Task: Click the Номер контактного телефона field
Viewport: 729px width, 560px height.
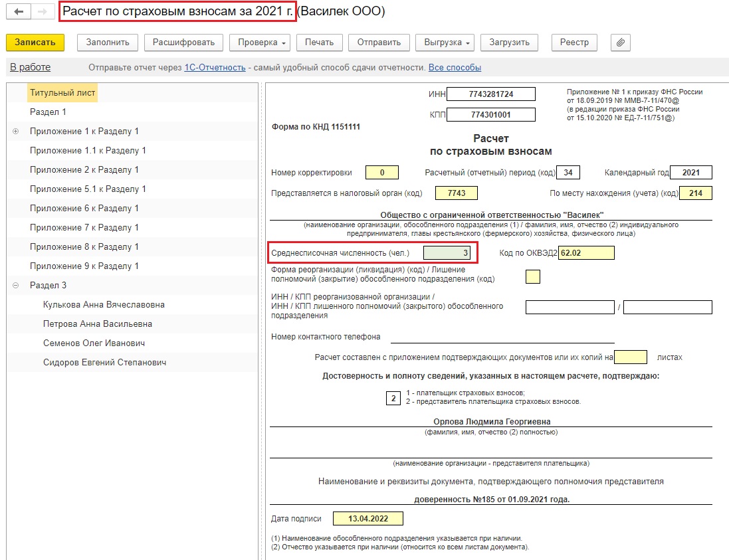Action: click(502, 336)
